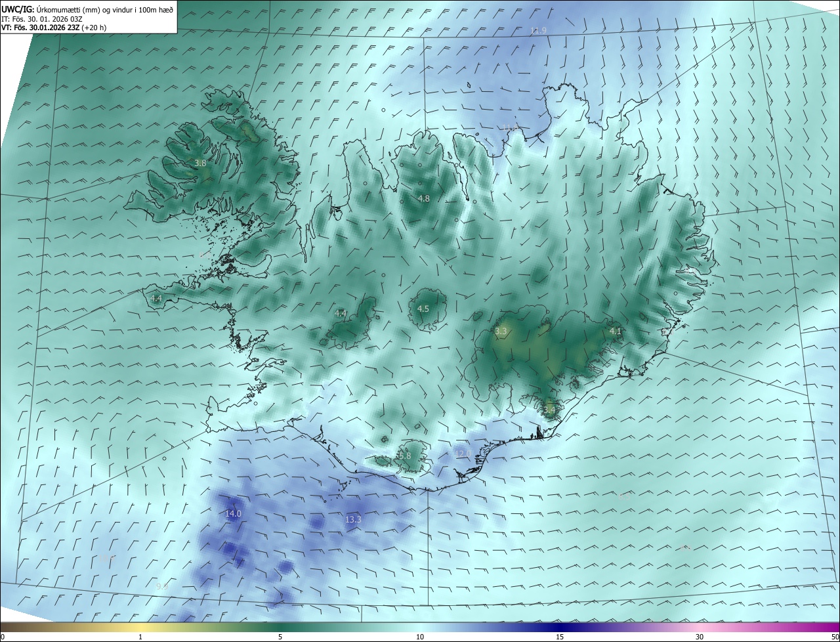Click the 14.0 value label
840x642 pixels.
(x=233, y=513)
